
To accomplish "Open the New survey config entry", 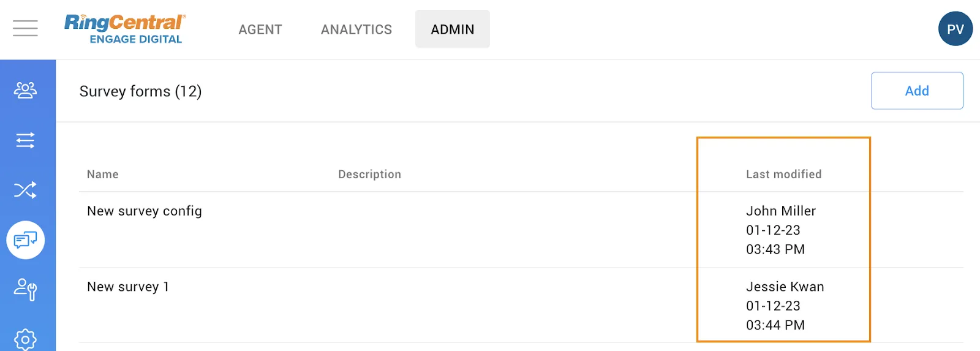I will tap(145, 211).
